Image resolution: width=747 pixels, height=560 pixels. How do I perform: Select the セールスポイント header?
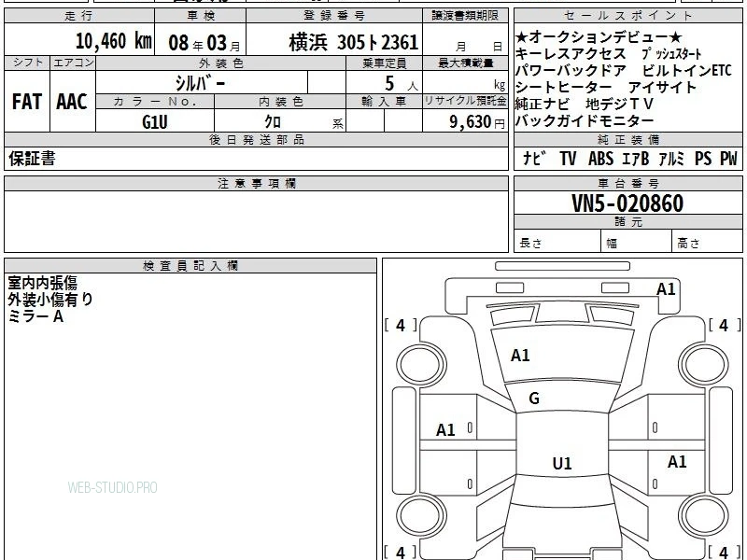627,16
